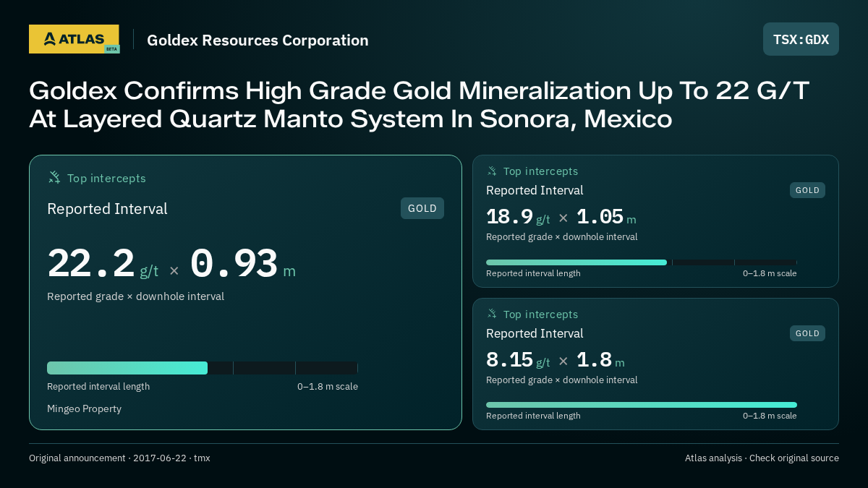Click the 0–1.8 m scale label in the 22.2 g/t card
Screen dimensions: 868x488
tap(328, 386)
